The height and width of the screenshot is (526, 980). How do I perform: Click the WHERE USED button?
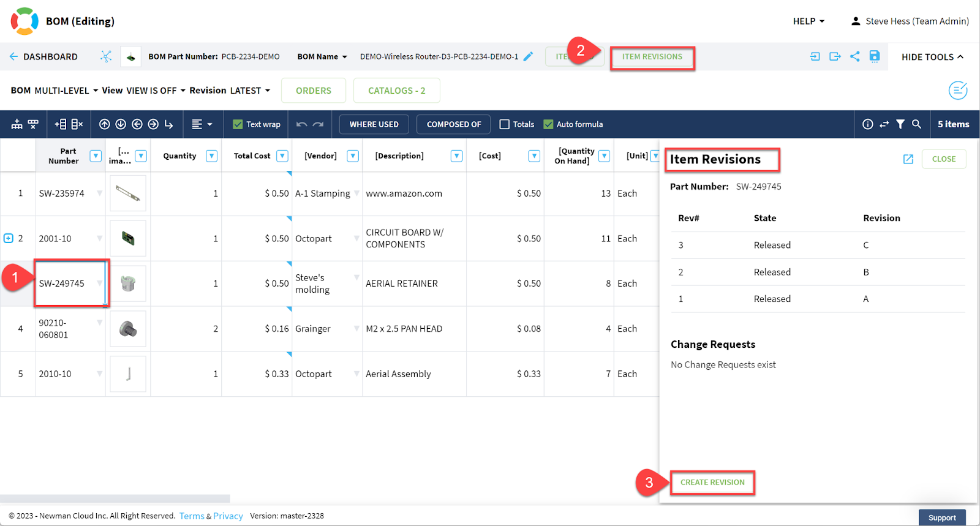(x=374, y=124)
